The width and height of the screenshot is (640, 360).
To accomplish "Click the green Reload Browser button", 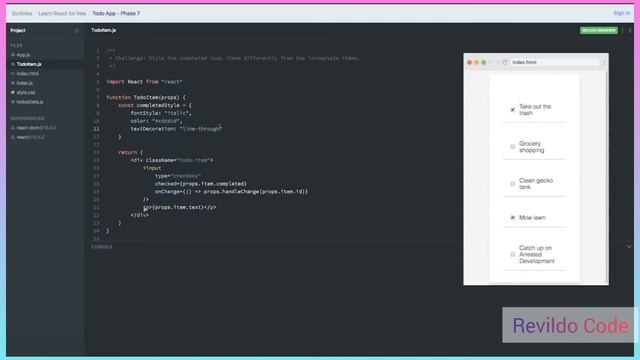I will click(599, 30).
